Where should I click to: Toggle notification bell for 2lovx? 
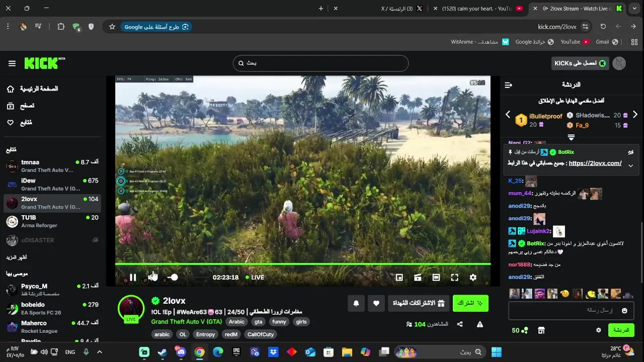point(356,303)
